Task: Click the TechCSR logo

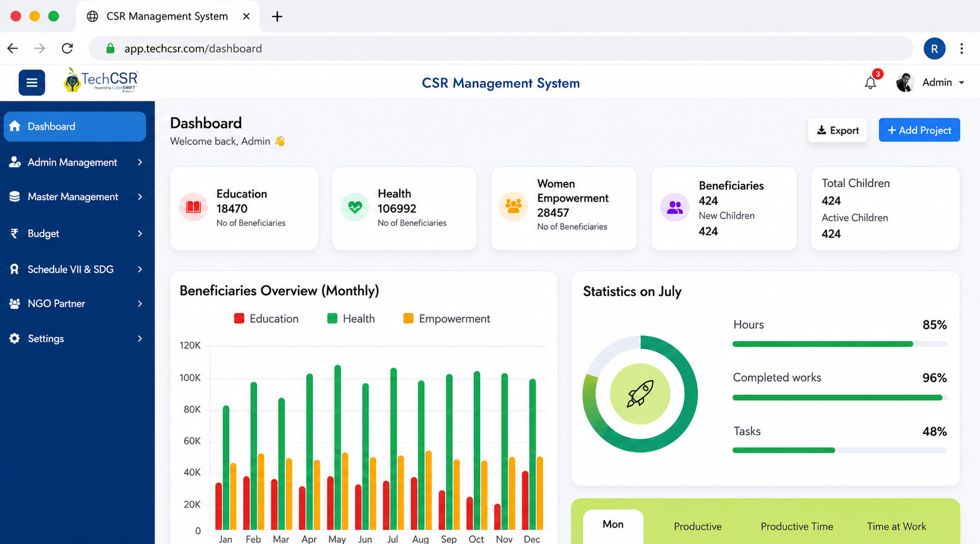Action: click(101, 81)
